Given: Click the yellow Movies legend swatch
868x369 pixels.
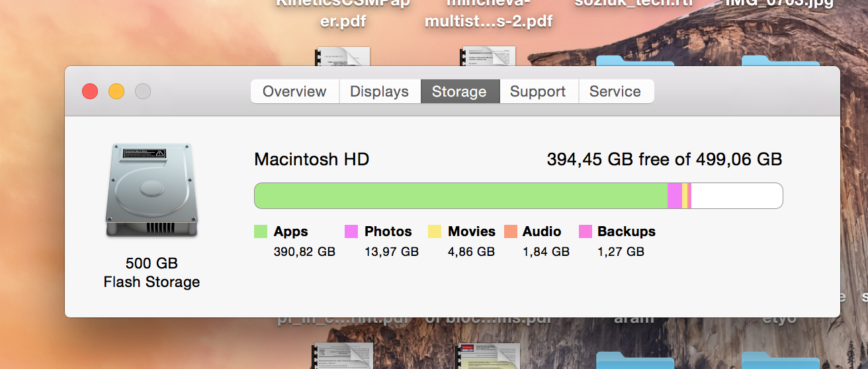Looking at the screenshot, I should click(435, 231).
